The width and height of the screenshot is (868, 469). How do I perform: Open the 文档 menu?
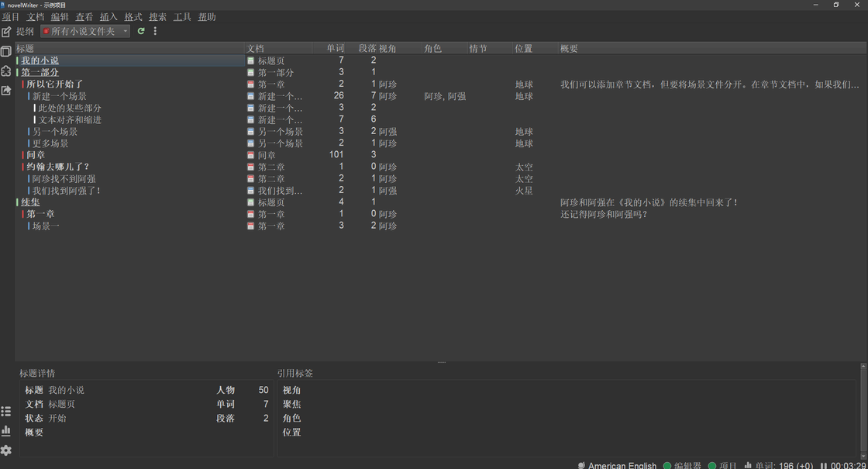tap(35, 17)
